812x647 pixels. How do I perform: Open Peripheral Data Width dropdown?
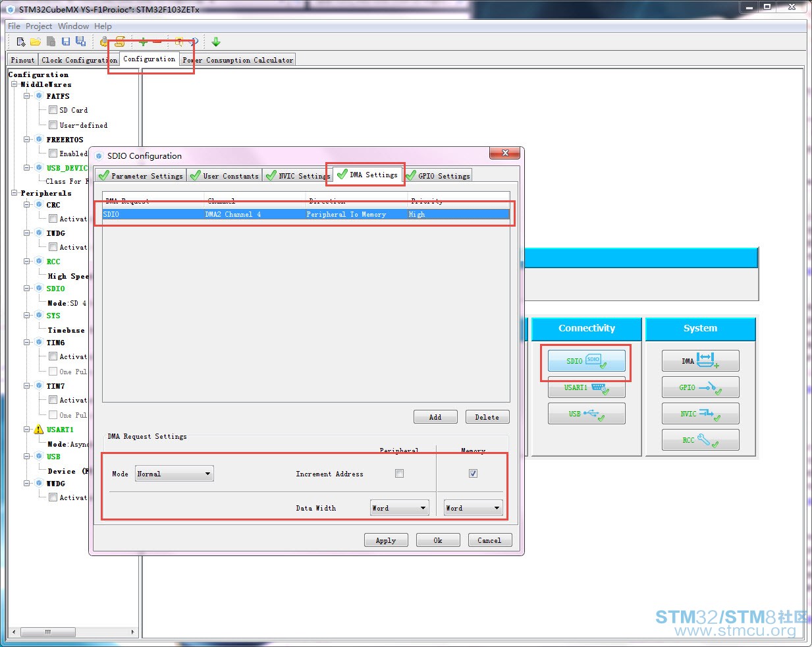coord(400,508)
